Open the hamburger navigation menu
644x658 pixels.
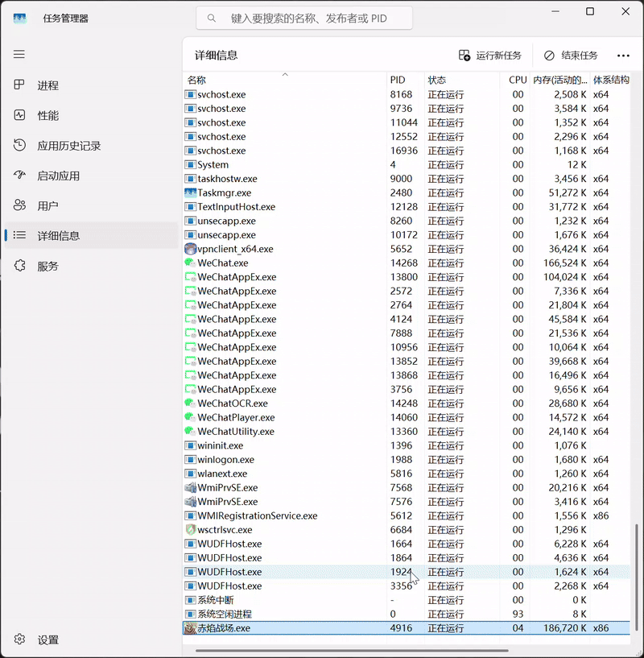point(19,54)
